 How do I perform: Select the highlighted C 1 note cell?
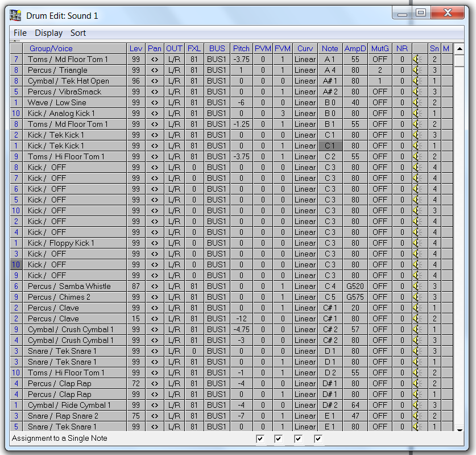(x=330, y=146)
